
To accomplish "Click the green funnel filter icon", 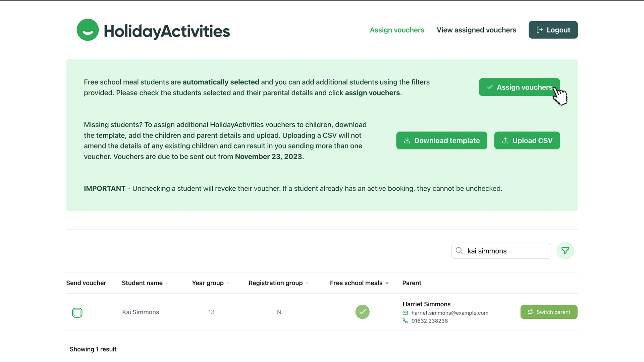I will pos(565,251).
